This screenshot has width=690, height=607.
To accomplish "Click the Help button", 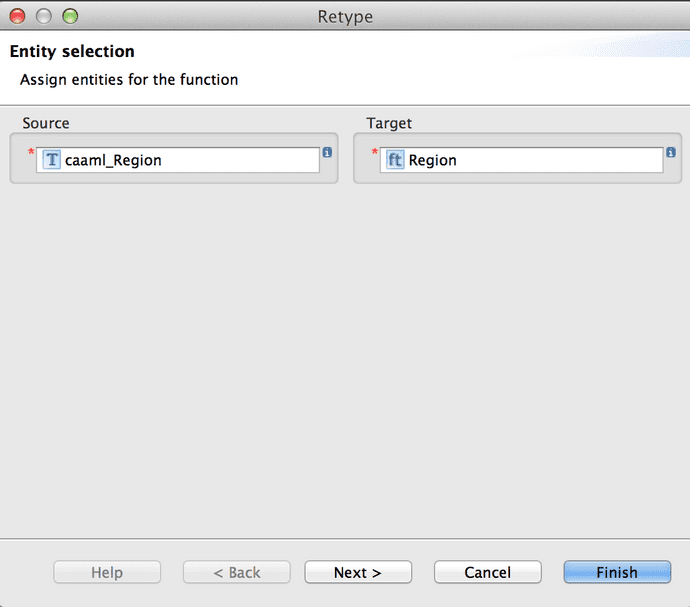I will [107, 572].
